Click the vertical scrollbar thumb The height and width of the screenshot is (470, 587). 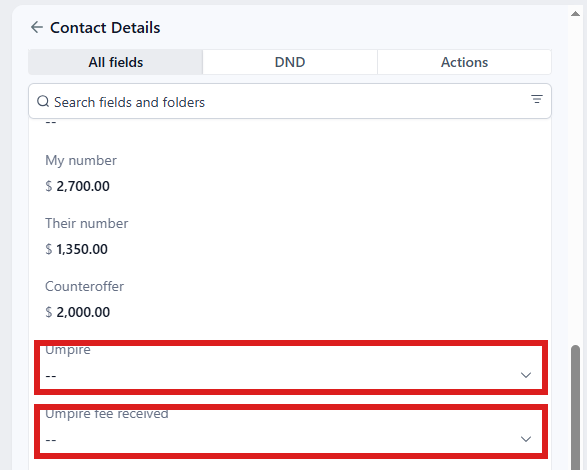tap(575, 407)
